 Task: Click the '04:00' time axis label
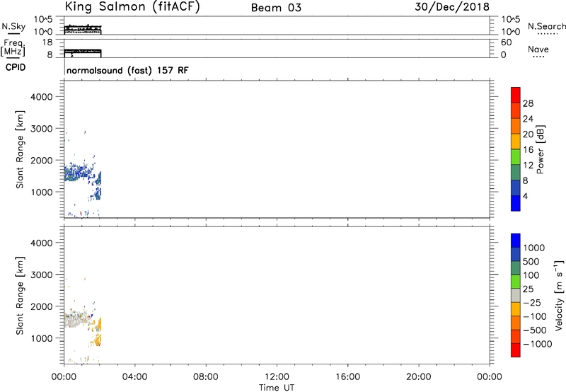(x=134, y=377)
